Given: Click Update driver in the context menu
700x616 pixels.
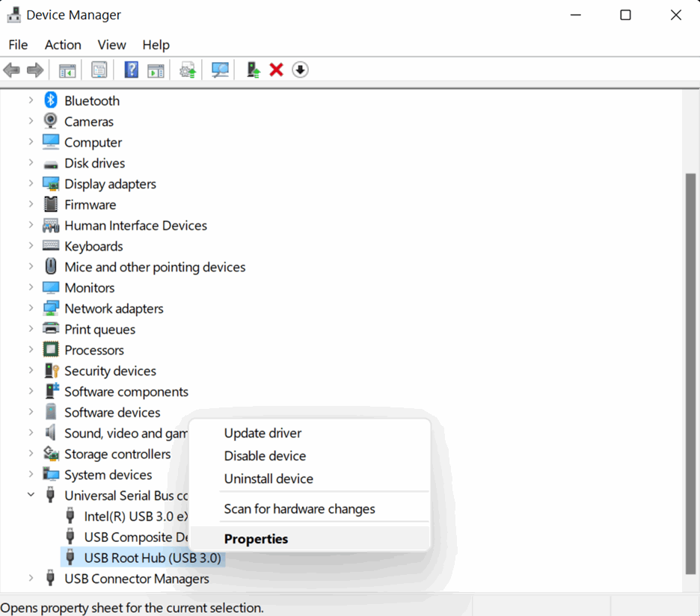Looking at the screenshot, I should (262, 433).
